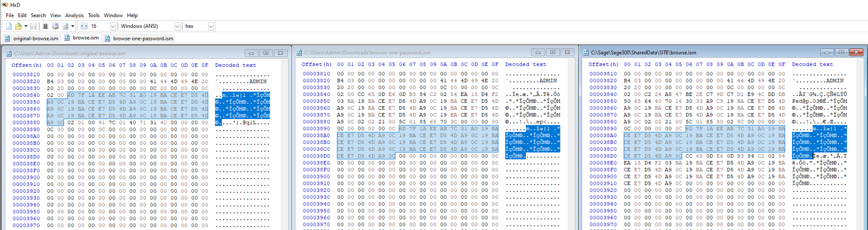Maximize the original-browse.ism child window
The height and width of the screenshot is (230, 868).
tap(266, 53)
